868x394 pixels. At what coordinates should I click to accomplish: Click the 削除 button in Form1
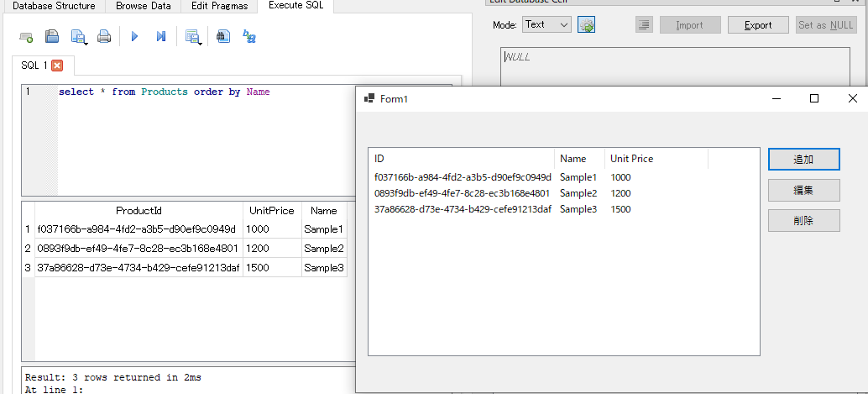pos(804,221)
